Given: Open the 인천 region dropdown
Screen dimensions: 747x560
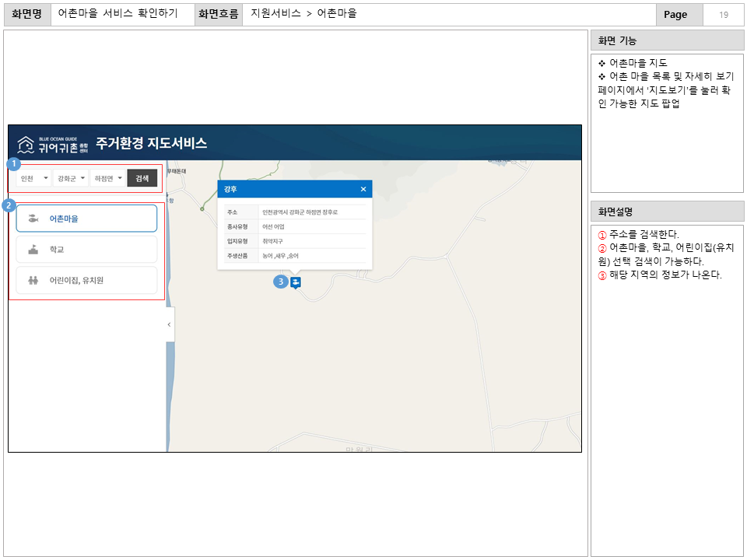Looking at the screenshot, I should pyautogui.click(x=33, y=178).
